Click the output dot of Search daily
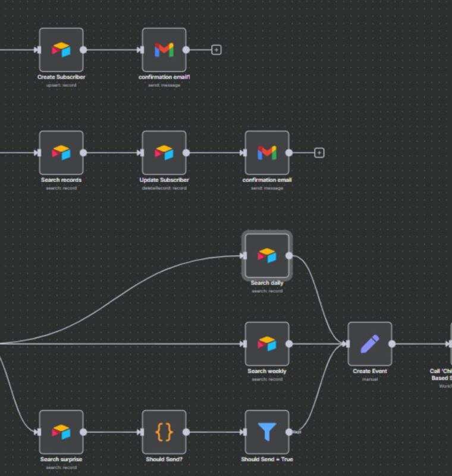The image size is (452, 476). pyautogui.click(x=289, y=256)
